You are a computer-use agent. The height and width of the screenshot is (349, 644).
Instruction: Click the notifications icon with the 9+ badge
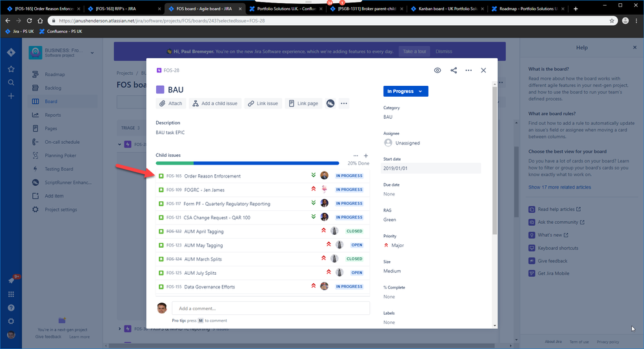pos(11,281)
